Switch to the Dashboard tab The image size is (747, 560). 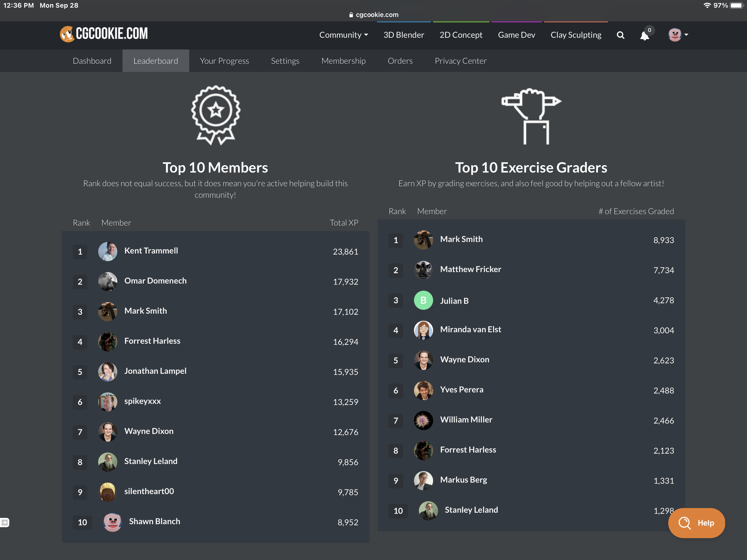click(x=92, y=61)
